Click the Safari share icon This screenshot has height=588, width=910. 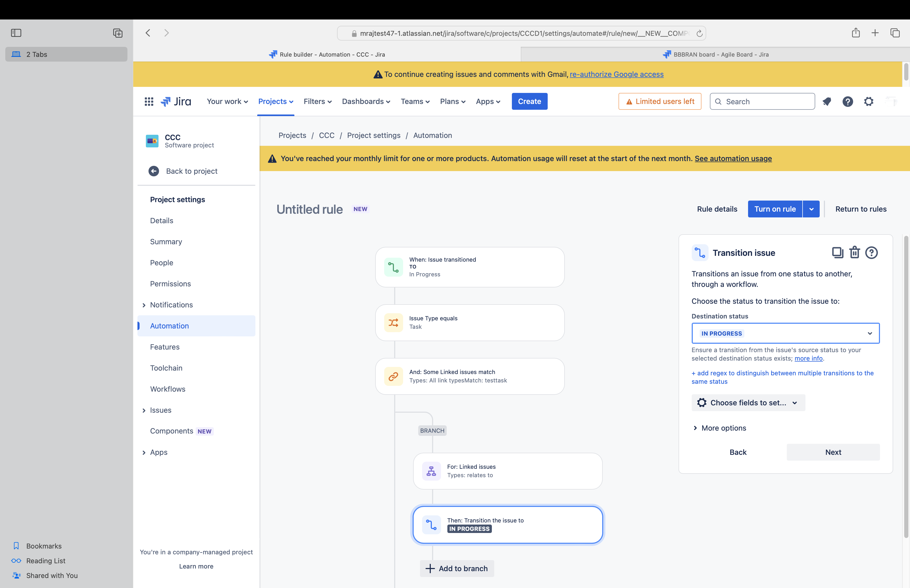[x=855, y=33]
